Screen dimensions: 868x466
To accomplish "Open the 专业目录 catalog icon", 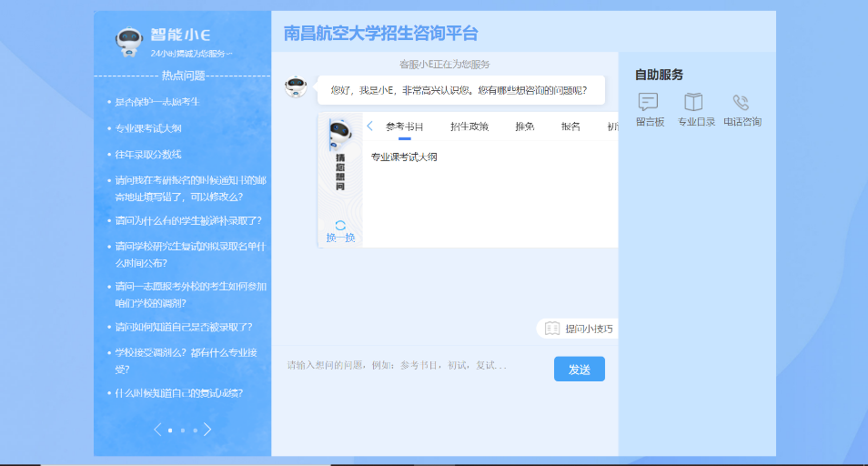I will pyautogui.click(x=693, y=102).
